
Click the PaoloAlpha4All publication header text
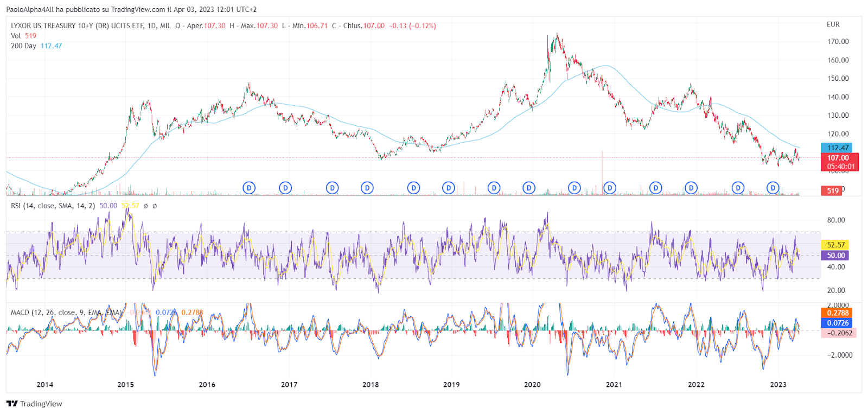[x=131, y=10]
